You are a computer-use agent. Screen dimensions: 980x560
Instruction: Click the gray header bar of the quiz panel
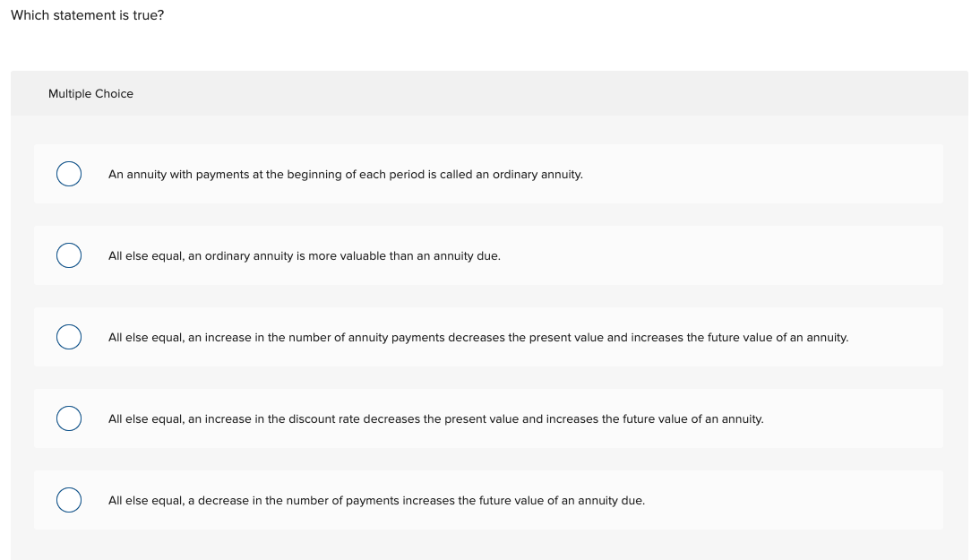(489, 93)
